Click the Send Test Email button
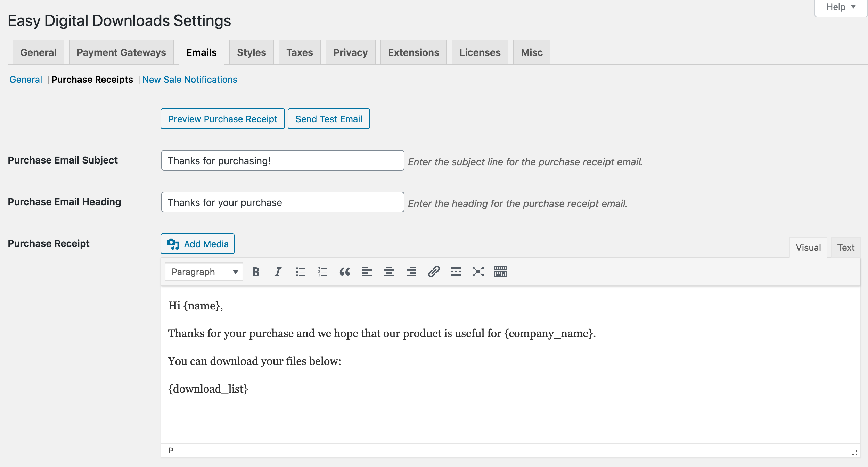 [328, 119]
